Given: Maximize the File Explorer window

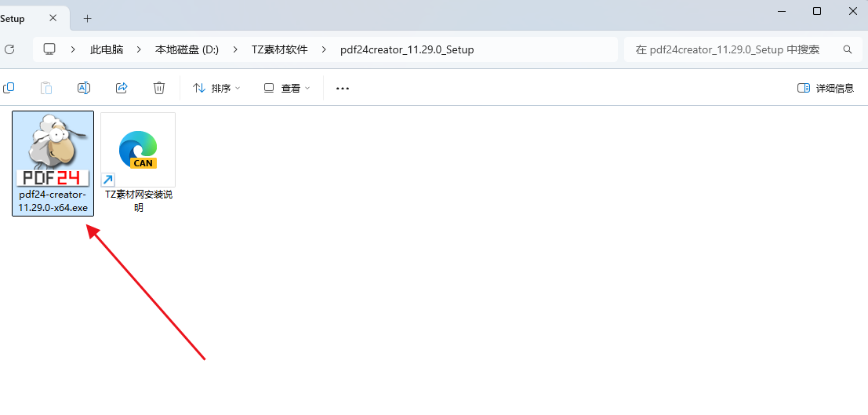Looking at the screenshot, I should (816, 11).
